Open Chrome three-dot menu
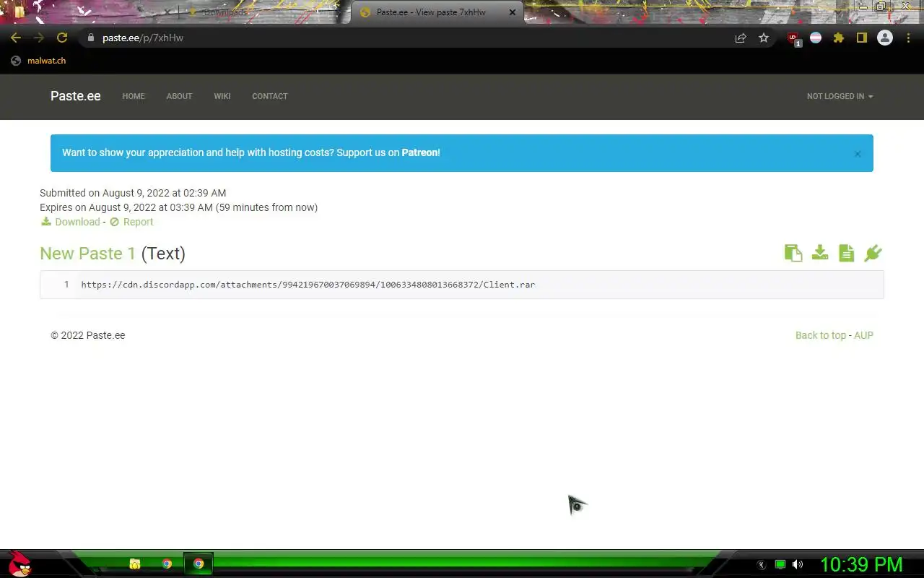The width and height of the screenshot is (924, 578). pos(908,38)
